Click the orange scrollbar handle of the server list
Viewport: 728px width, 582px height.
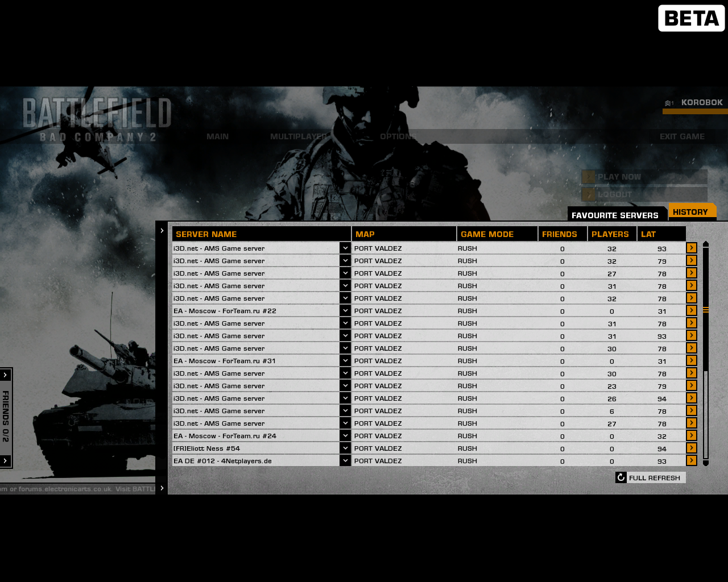click(x=706, y=310)
